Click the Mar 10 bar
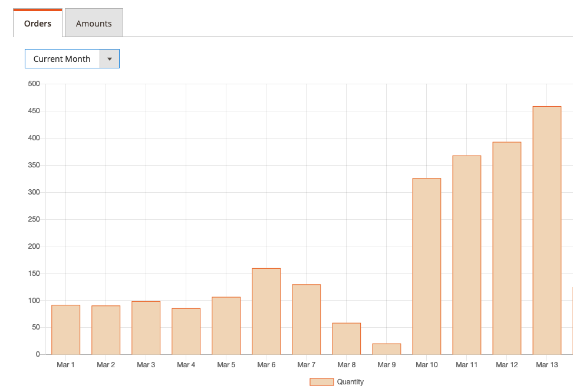 coord(426,266)
